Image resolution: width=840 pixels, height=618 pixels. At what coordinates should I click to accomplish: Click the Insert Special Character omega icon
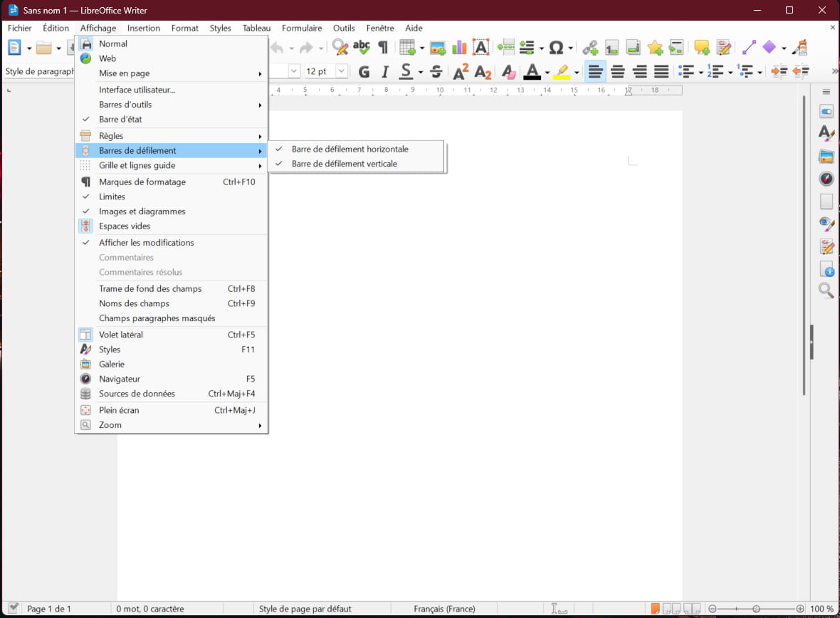[556, 48]
